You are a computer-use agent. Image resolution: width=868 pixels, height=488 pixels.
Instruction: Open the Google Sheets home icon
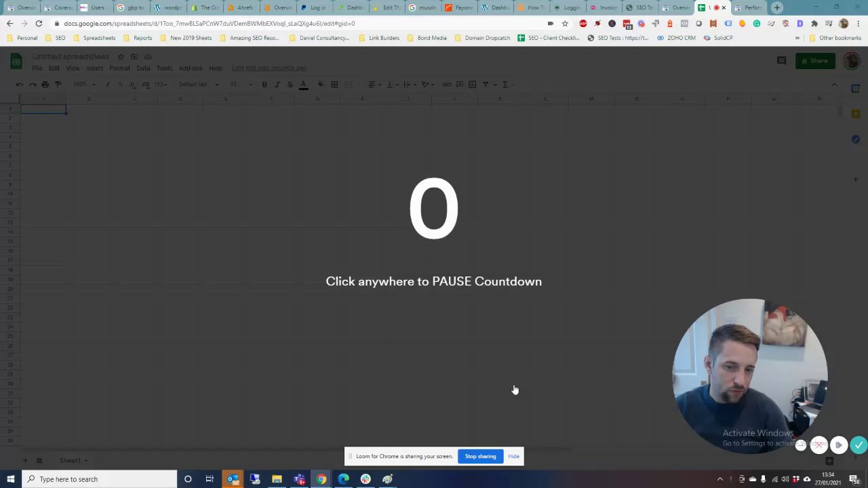click(x=16, y=62)
